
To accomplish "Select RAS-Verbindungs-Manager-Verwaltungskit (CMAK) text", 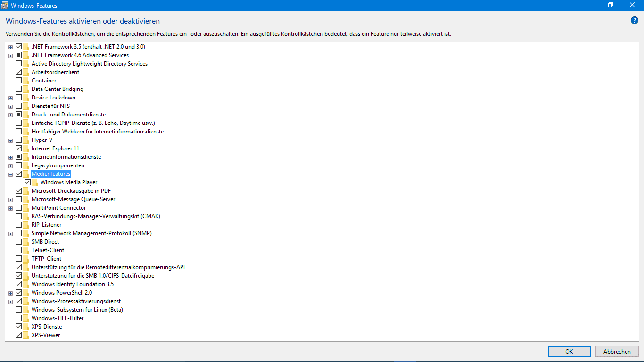I will [96, 216].
